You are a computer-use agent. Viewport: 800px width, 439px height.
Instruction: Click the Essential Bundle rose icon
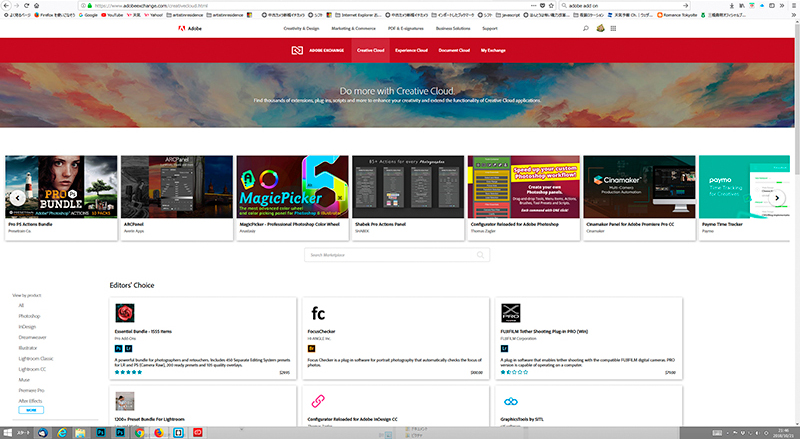click(x=124, y=313)
